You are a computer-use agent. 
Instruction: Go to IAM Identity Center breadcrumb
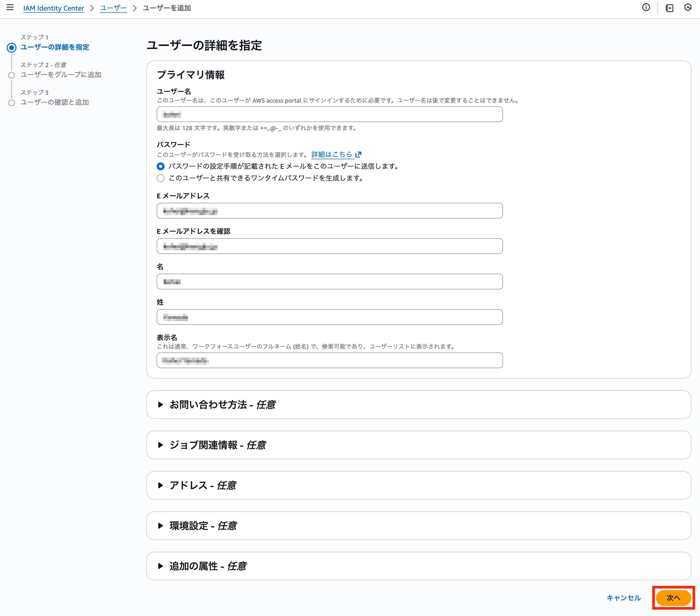(53, 8)
